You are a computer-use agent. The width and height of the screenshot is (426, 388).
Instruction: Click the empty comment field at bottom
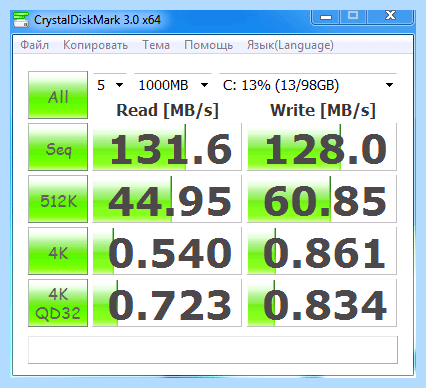click(x=213, y=350)
